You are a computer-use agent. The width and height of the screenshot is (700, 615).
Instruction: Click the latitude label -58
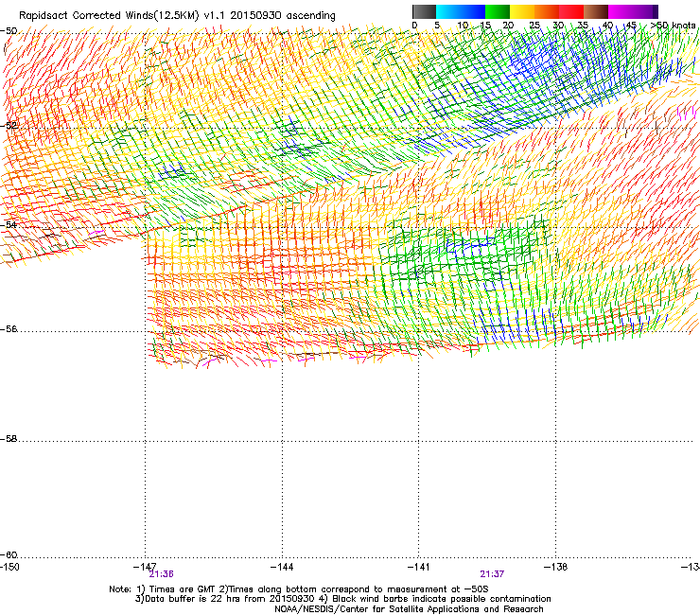coord(9,439)
